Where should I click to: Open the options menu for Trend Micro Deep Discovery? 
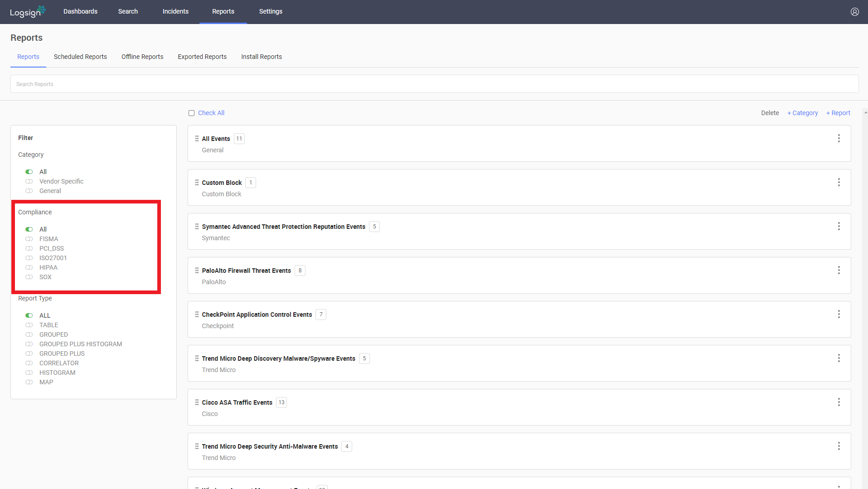point(839,358)
